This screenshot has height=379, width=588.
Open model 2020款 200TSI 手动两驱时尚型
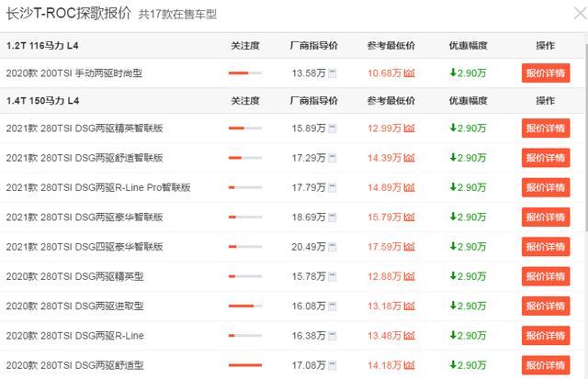(x=74, y=73)
